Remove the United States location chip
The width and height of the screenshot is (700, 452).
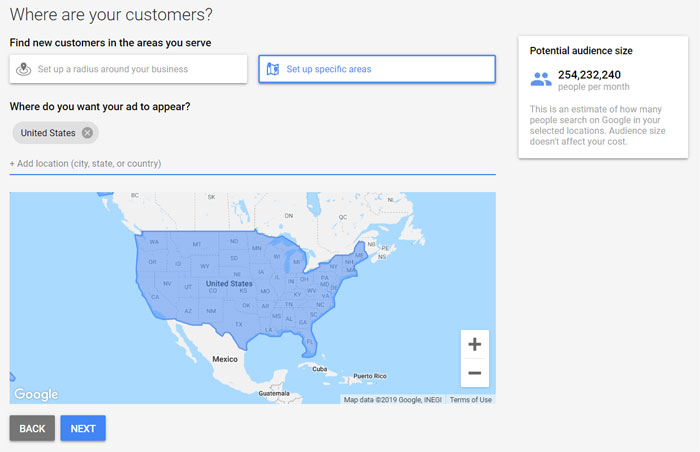point(88,133)
